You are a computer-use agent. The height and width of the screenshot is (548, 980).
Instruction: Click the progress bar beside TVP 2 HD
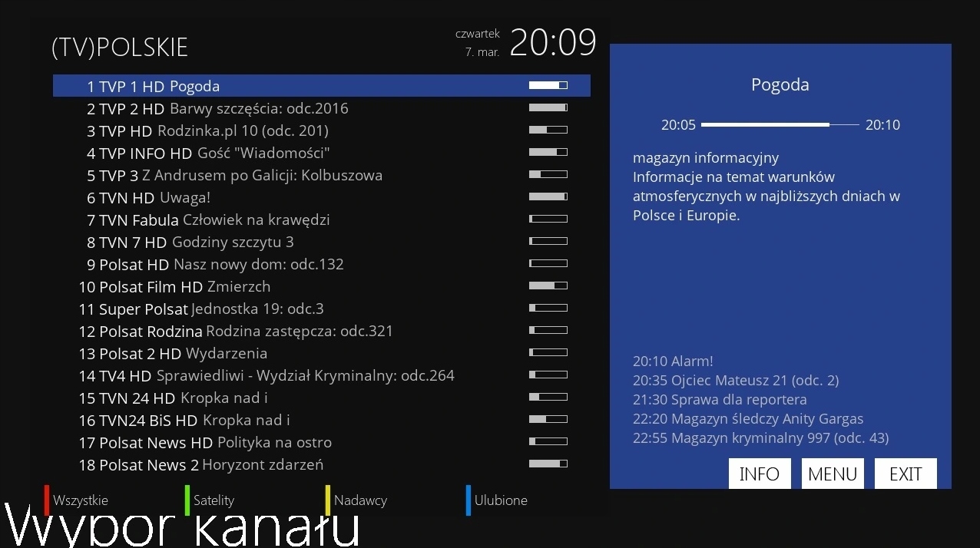click(548, 107)
